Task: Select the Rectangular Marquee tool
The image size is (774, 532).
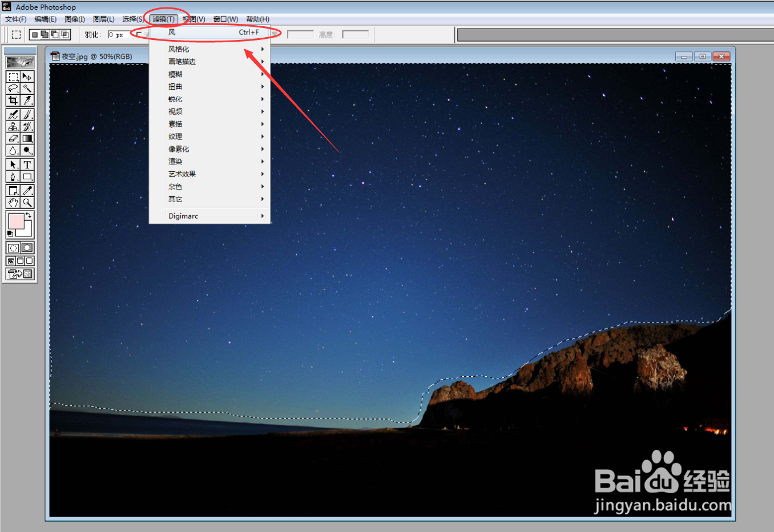Action: point(13,76)
